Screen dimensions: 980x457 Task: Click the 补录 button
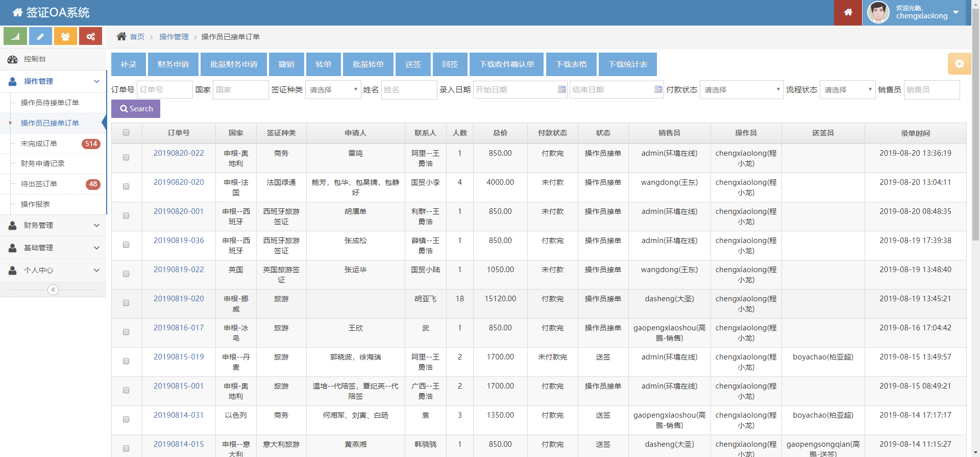[129, 64]
